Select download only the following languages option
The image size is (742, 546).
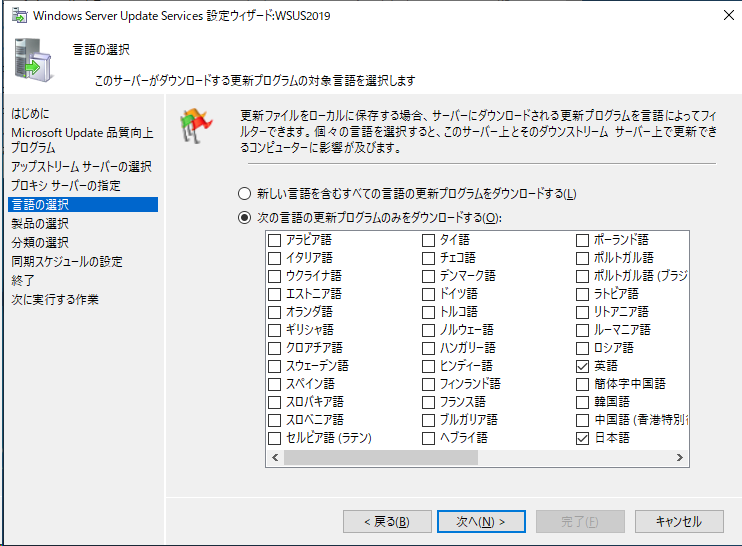pos(244,218)
